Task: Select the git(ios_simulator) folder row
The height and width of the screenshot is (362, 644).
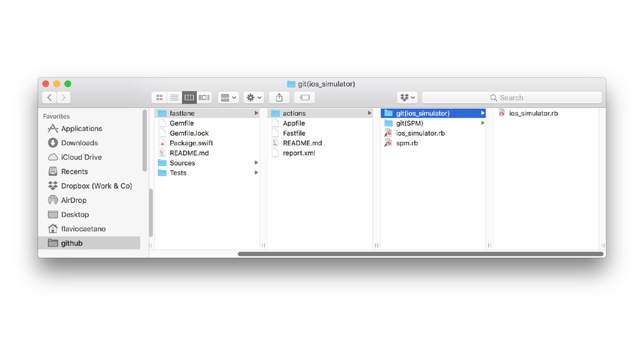Action: click(x=433, y=113)
